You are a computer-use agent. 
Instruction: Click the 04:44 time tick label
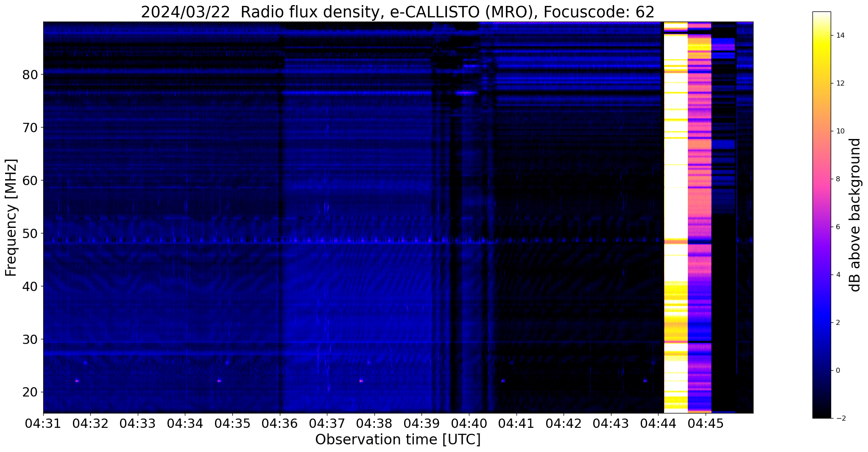click(658, 423)
